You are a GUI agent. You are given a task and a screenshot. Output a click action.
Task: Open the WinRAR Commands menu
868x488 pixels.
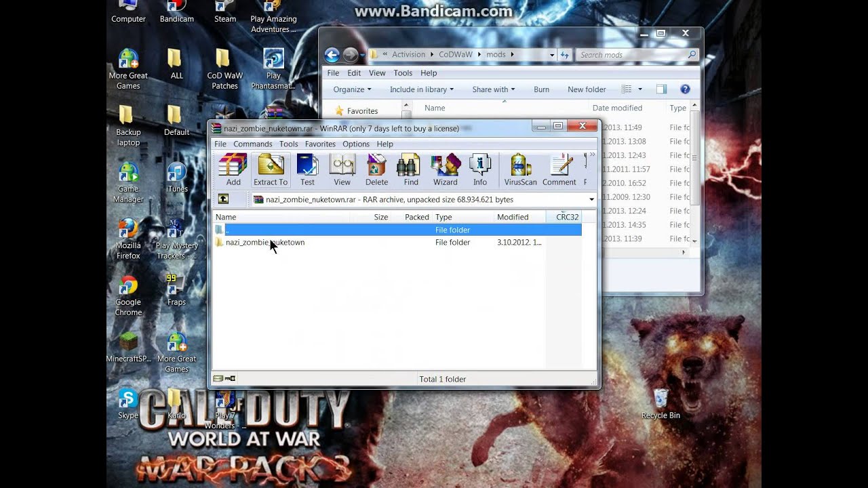click(252, 144)
